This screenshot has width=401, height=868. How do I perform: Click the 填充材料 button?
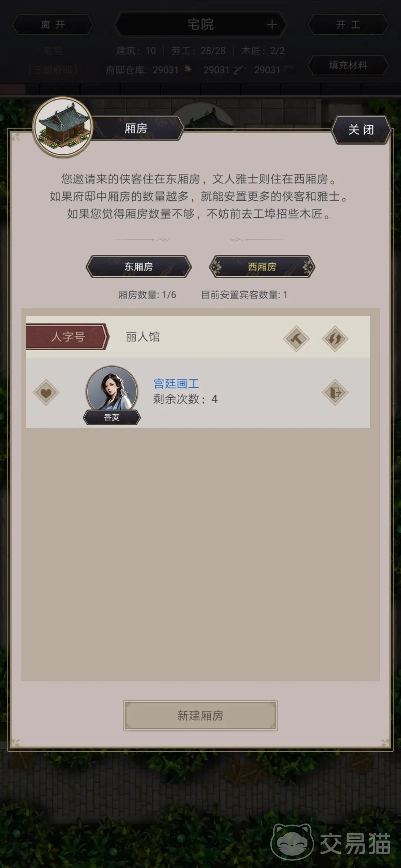(348, 65)
